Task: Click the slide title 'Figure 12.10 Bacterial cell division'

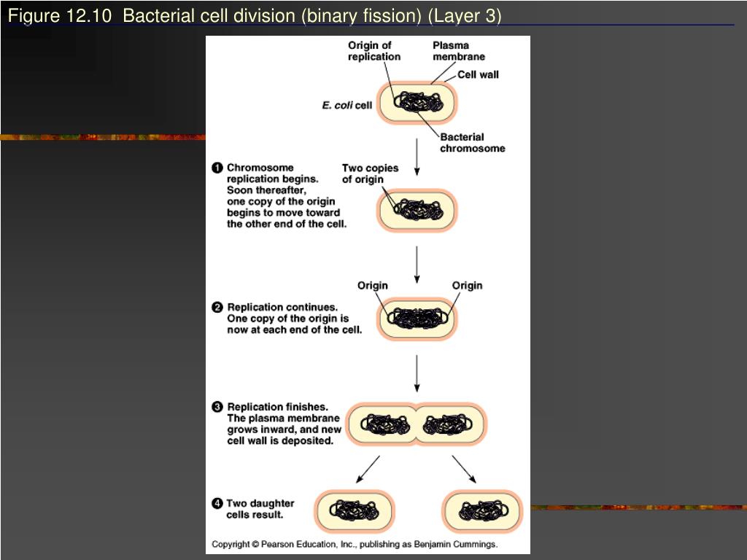Action: 255,16
